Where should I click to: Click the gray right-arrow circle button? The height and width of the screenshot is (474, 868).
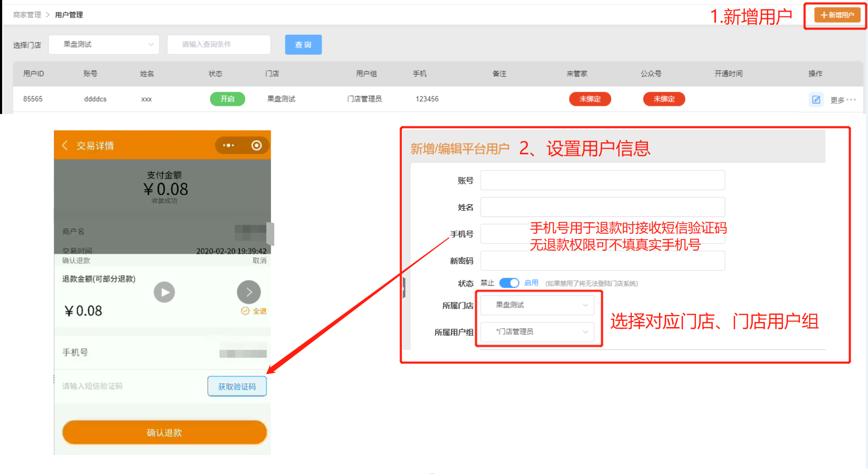249,292
